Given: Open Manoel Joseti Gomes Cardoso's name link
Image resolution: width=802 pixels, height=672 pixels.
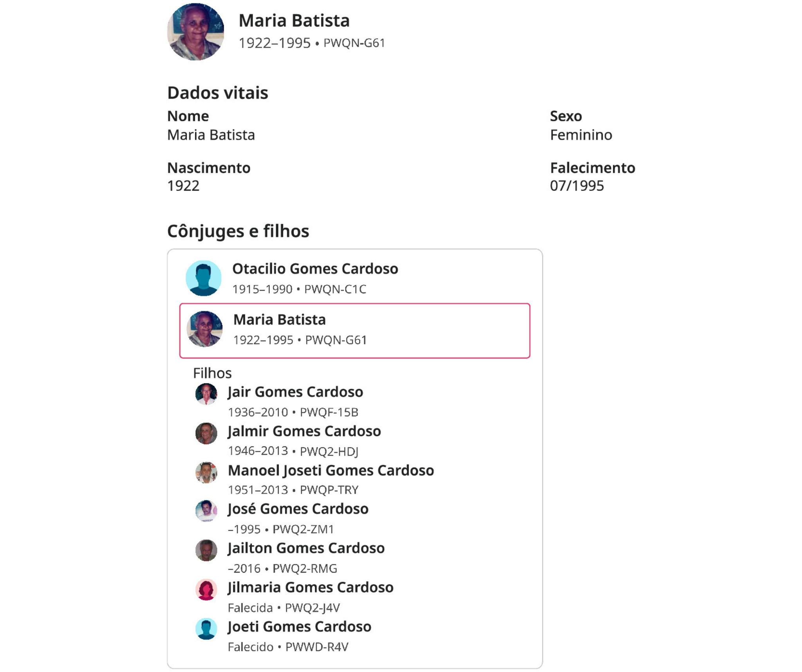Looking at the screenshot, I should click(x=331, y=470).
